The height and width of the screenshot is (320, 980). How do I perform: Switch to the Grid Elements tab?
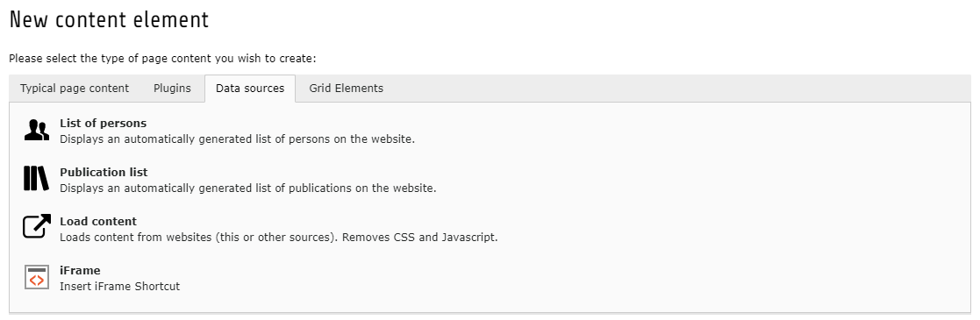tap(347, 89)
